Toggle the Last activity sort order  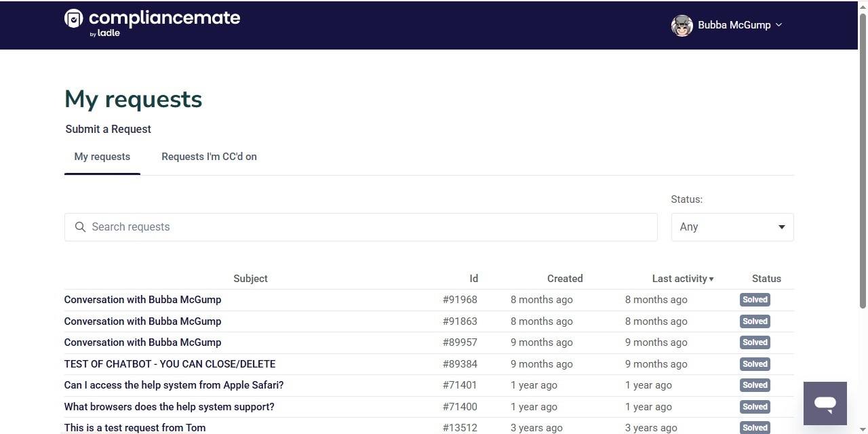[682, 278]
